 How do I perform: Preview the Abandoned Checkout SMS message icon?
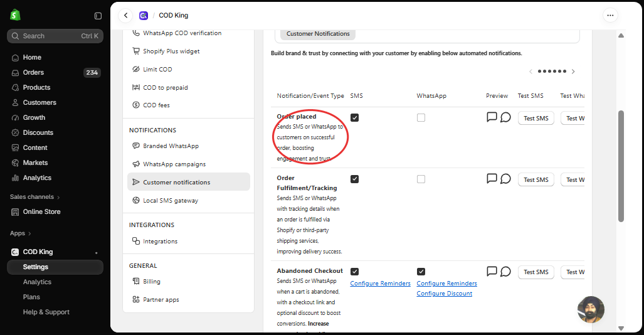tap(492, 271)
